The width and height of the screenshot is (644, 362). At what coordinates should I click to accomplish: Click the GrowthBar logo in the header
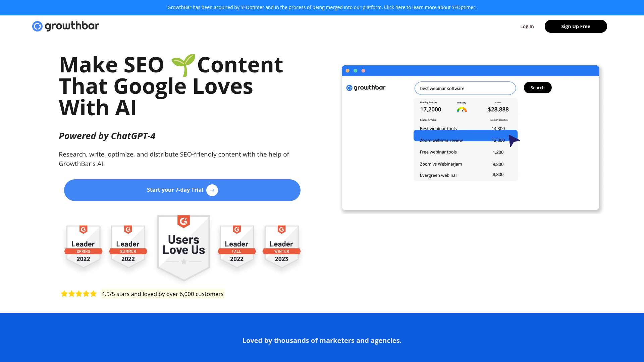pos(66,26)
